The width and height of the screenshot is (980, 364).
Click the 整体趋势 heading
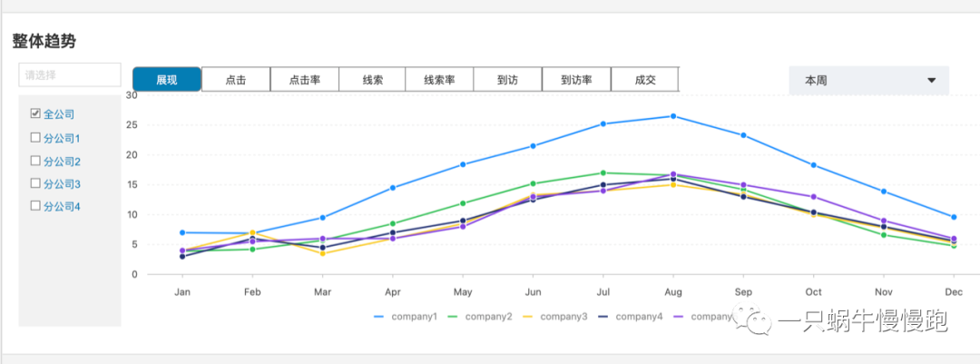[44, 43]
